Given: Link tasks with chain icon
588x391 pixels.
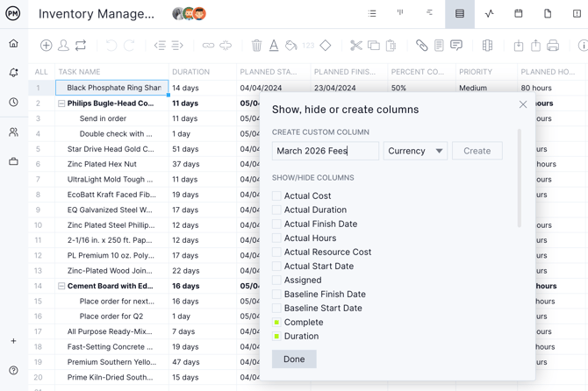Looking at the screenshot, I should point(208,46).
